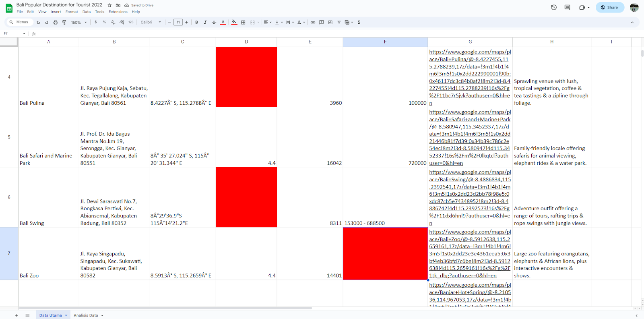Open the all sheets list

[x=27, y=315]
